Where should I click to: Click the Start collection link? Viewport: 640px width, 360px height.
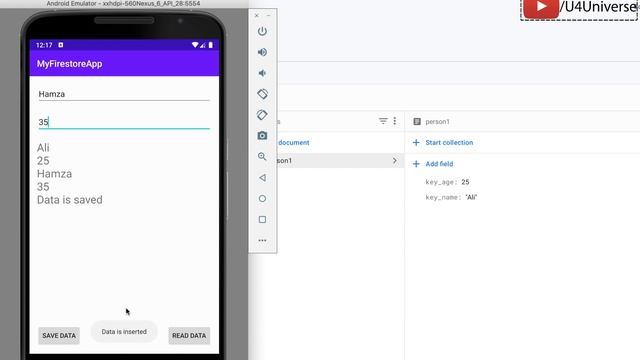tap(449, 142)
